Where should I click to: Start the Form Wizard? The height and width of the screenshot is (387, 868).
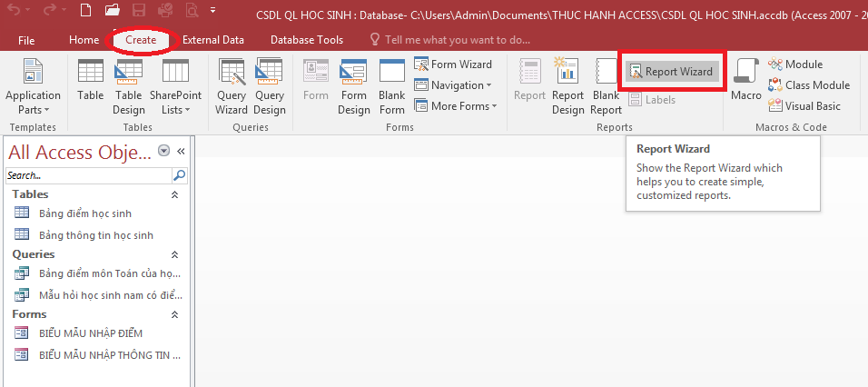[453, 64]
